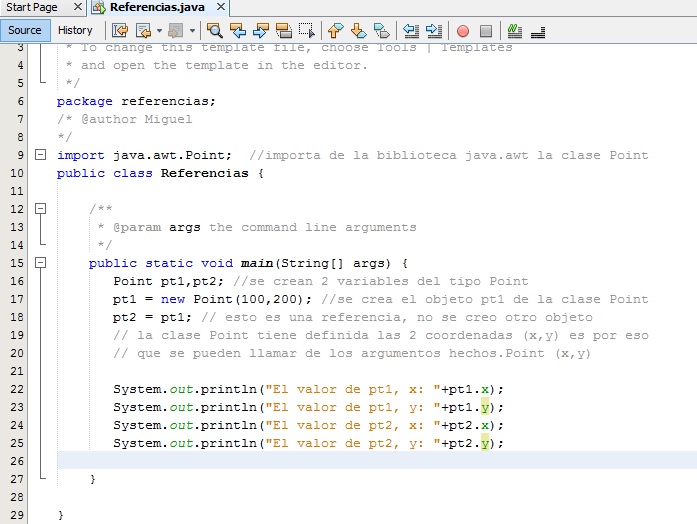Image resolution: width=697 pixels, height=524 pixels.
Task: Toggle bookmark on current line
Action: point(381,30)
